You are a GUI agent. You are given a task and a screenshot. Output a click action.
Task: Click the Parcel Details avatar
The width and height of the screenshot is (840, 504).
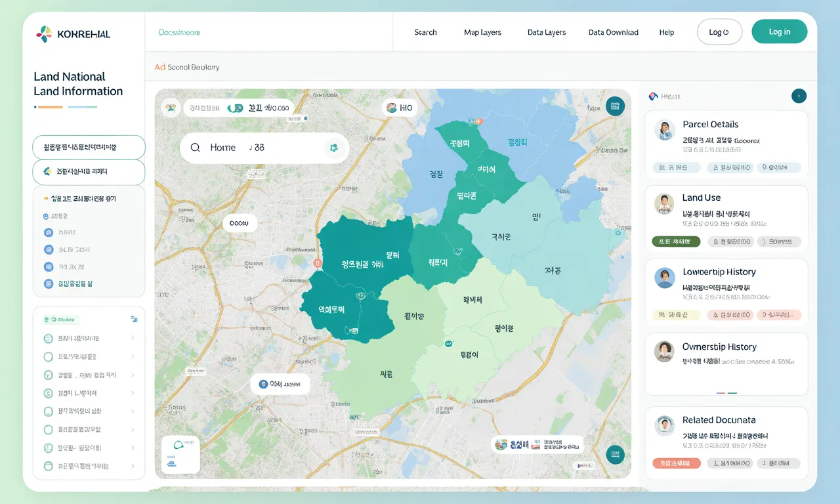(x=665, y=130)
